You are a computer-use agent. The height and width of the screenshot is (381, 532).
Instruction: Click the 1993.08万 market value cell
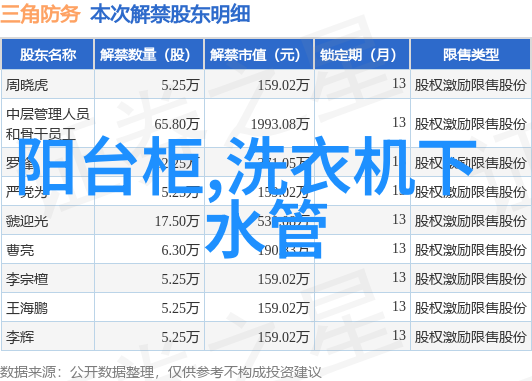(x=280, y=124)
